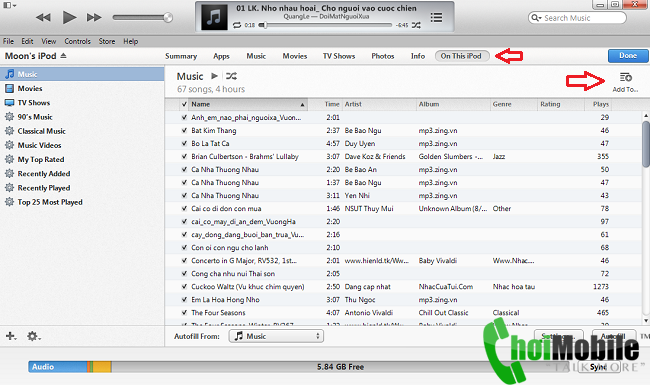Open the File menu

pyautogui.click(x=8, y=41)
